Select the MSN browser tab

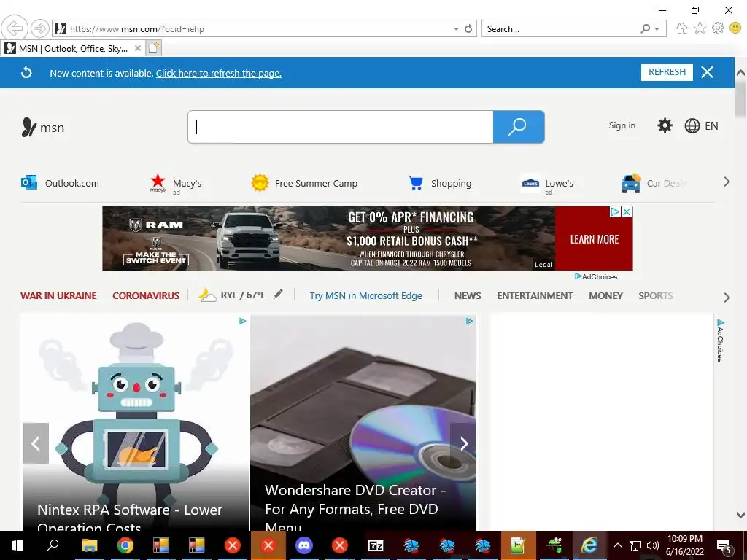72,48
